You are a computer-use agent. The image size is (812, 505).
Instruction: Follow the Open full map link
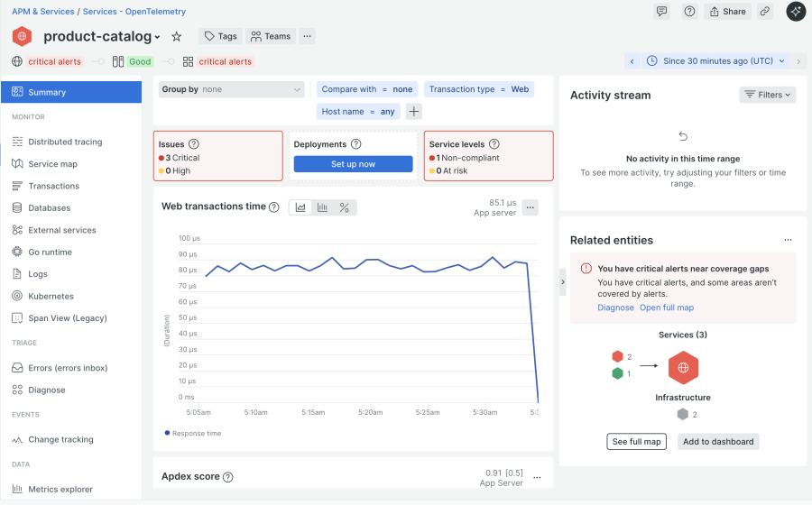point(667,308)
